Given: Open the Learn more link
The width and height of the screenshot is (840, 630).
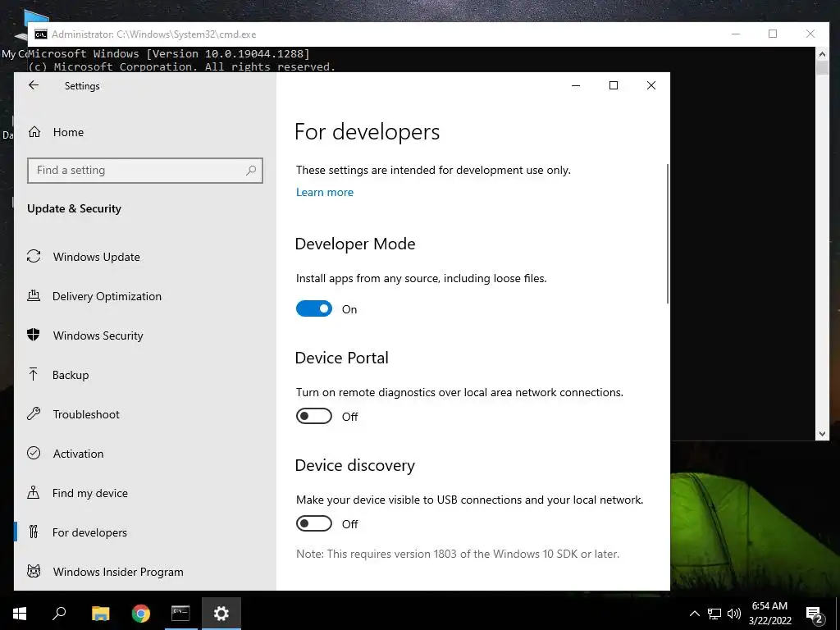Looking at the screenshot, I should pos(325,192).
